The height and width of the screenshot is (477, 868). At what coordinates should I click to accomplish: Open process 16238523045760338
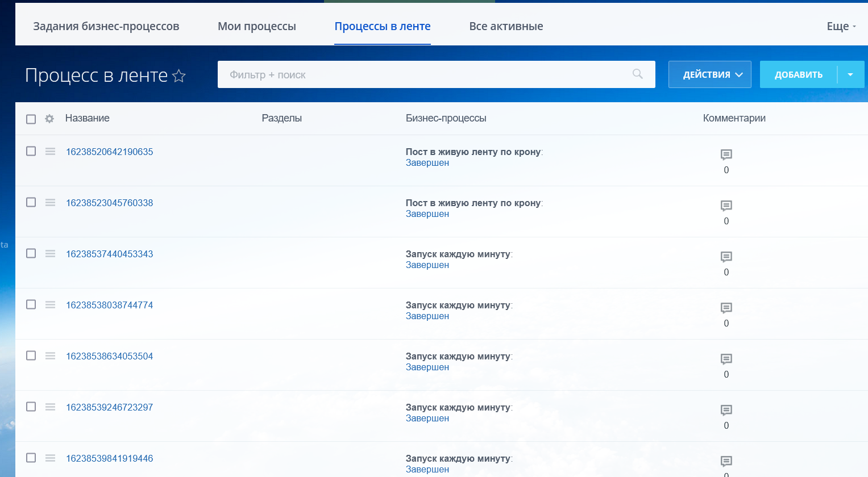pyautogui.click(x=110, y=203)
